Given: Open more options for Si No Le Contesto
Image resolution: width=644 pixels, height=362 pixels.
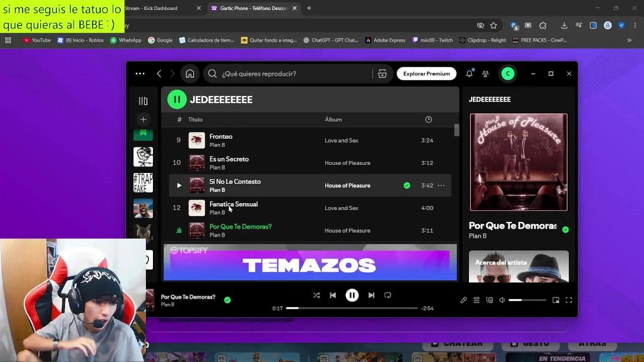Looking at the screenshot, I should coord(441,186).
